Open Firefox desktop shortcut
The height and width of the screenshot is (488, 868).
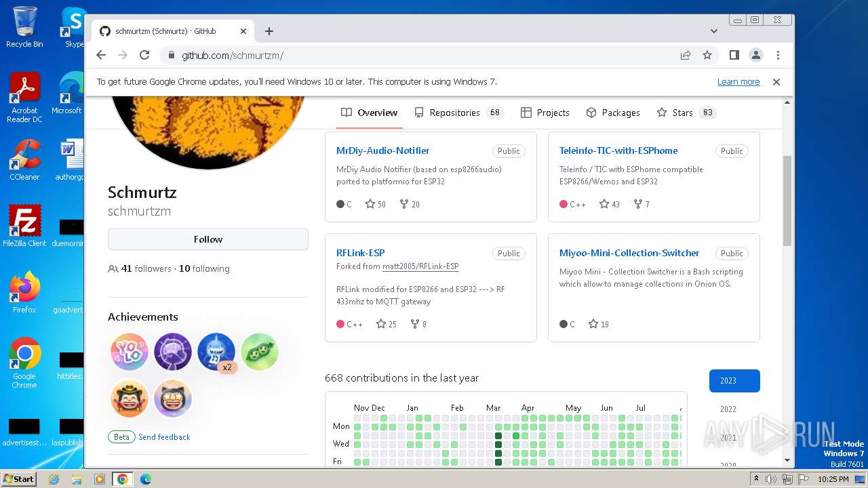click(x=24, y=293)
